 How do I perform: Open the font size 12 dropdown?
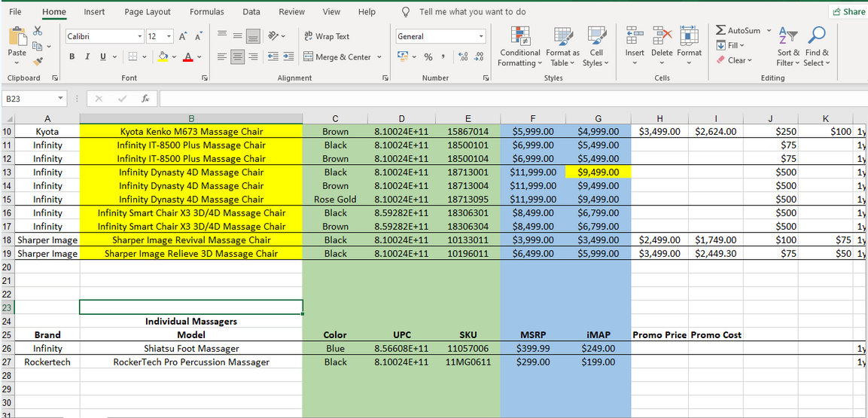point(169,37)
